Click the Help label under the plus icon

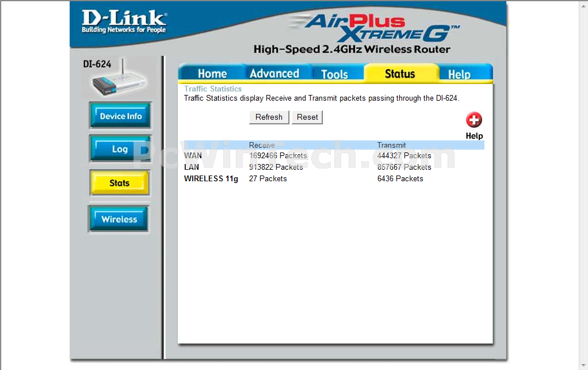[474, 136]
